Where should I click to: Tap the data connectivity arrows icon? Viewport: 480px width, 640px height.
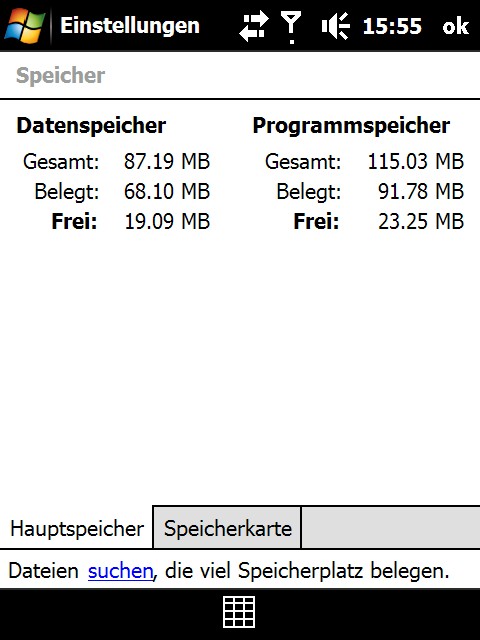click(x=253, y=26)
